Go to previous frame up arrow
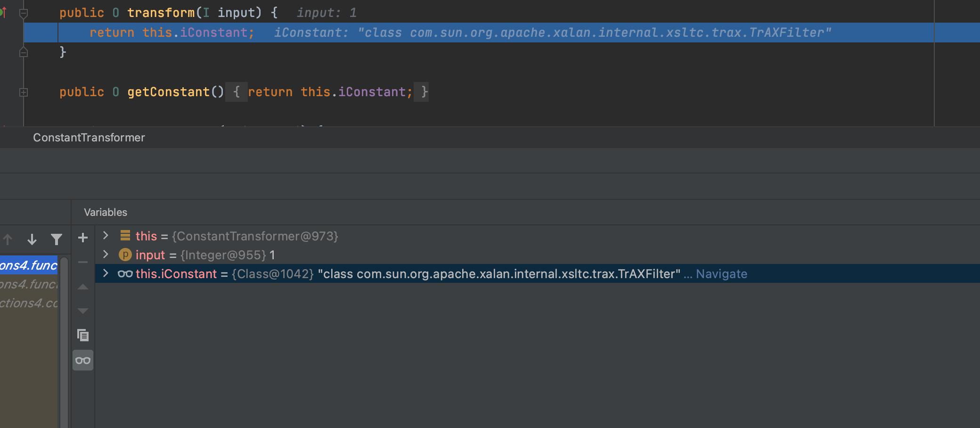This screenshot has height=428, width=980. click(8, 239)
